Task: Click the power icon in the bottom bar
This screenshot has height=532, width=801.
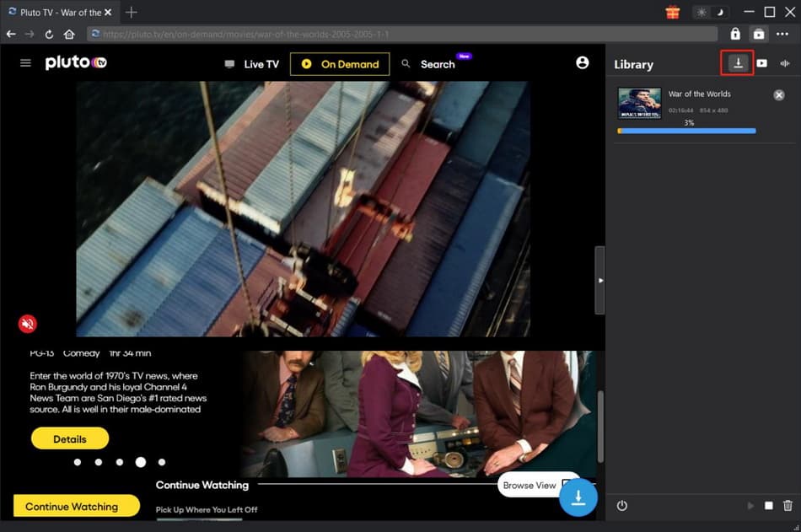Action: point(621,506)
